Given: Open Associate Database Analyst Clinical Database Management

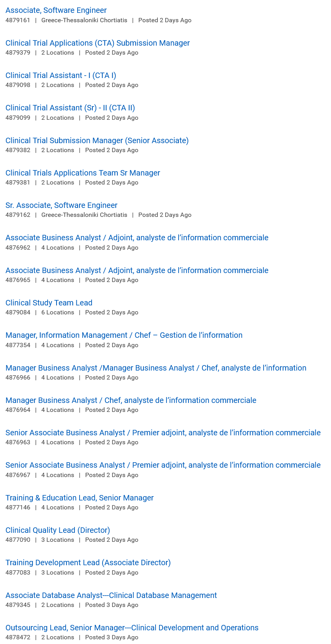Looking at the screenshot, I should pyautogui.click(x=111, y=596).
